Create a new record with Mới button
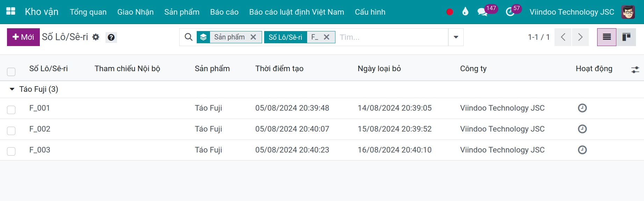Image resolution: width=644 pixels, height=201 pixels. pyautogui.click(x=23, y=37)
